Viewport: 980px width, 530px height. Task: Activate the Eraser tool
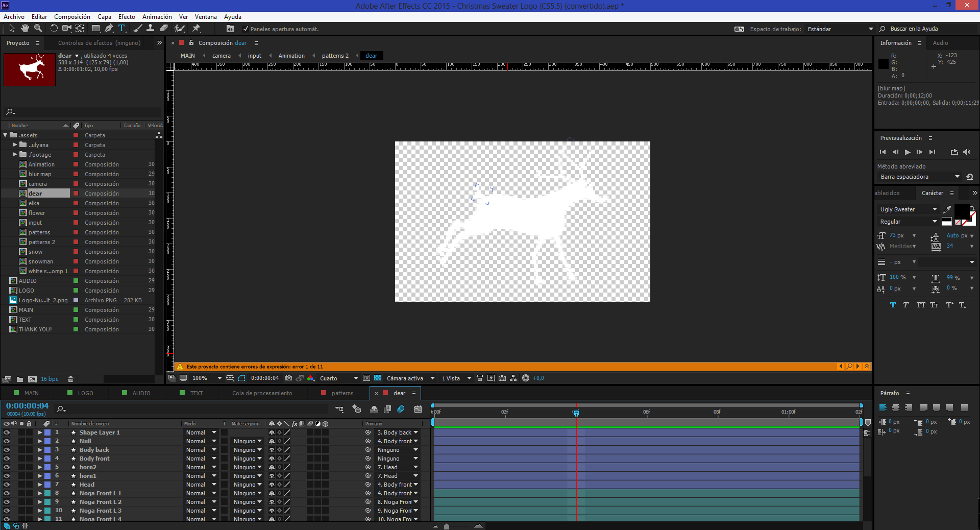coord(164,29)
